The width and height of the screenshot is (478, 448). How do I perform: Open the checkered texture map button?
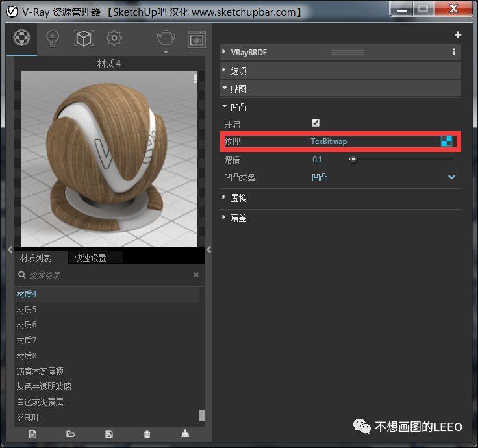pyautogui.click(x=447, y=141)
